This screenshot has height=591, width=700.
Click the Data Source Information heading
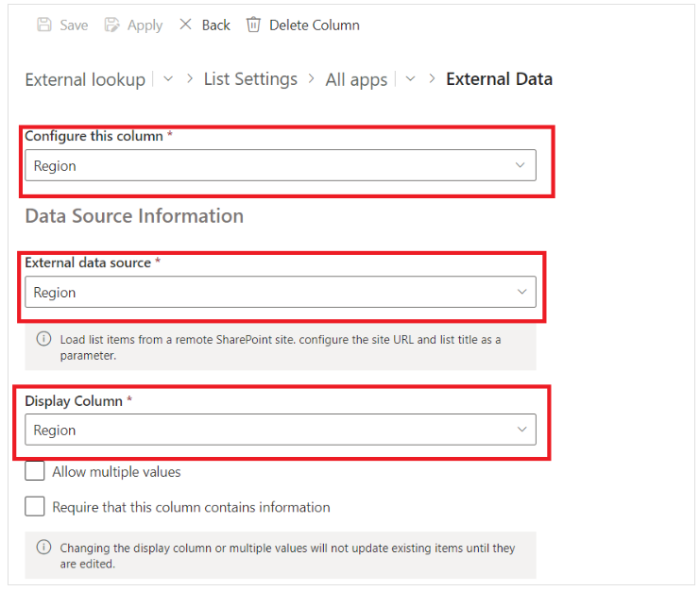(134, 216)
